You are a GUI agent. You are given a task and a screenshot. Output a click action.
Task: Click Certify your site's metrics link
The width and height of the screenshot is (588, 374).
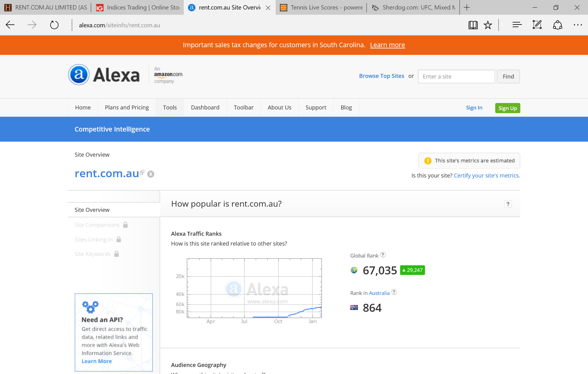tap(487, 175)
